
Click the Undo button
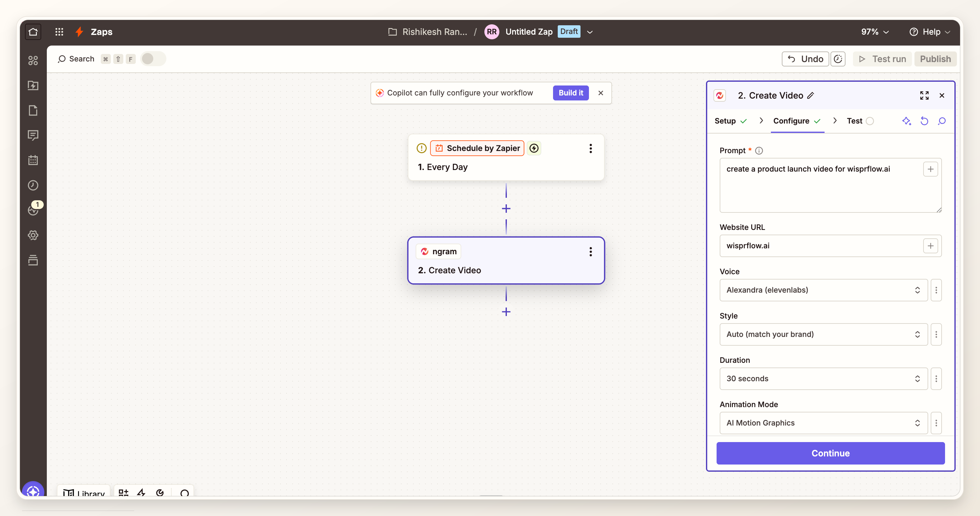806,59
